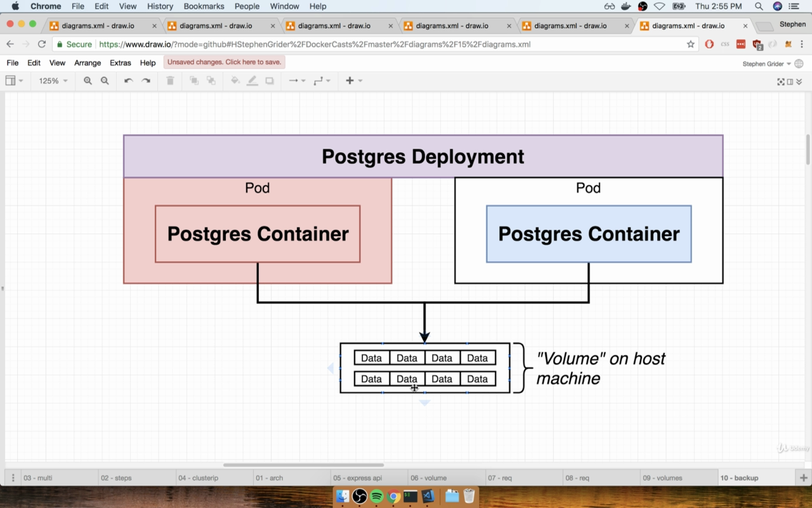Viewport: 812px width, 508px height.
Task: Switch to the 02 - steps page tab
Action: coord(136,478)
